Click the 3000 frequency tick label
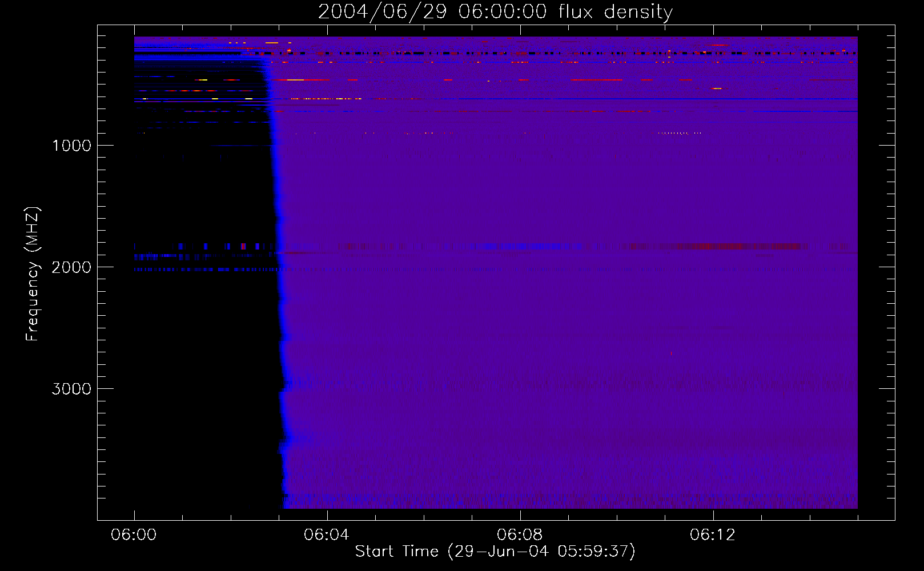The height and width of the screenshot is (571, 924). coord(72,389)
